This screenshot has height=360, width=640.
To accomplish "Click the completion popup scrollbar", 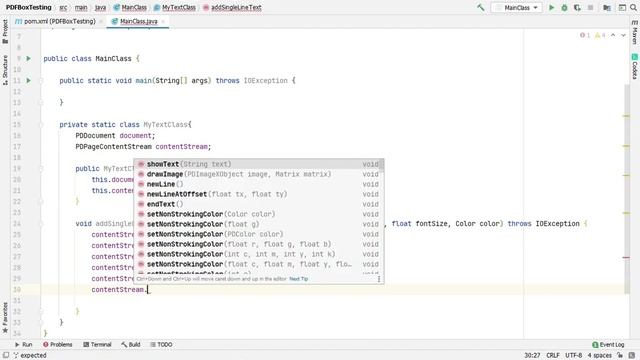I will (x=382, y=165).
